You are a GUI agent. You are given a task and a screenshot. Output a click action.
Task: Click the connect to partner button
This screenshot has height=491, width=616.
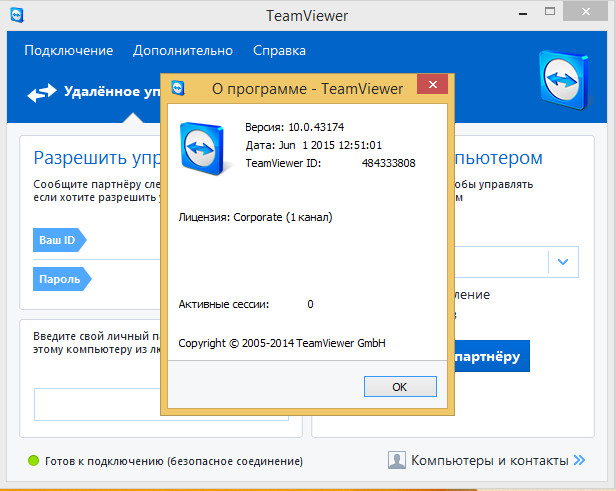click(492, 356)
